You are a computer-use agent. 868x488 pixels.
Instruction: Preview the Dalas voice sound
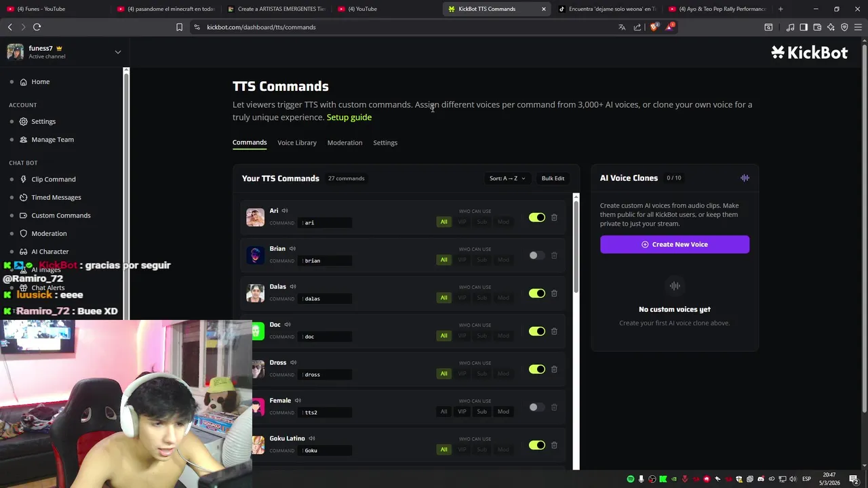[x=293, y=287]
